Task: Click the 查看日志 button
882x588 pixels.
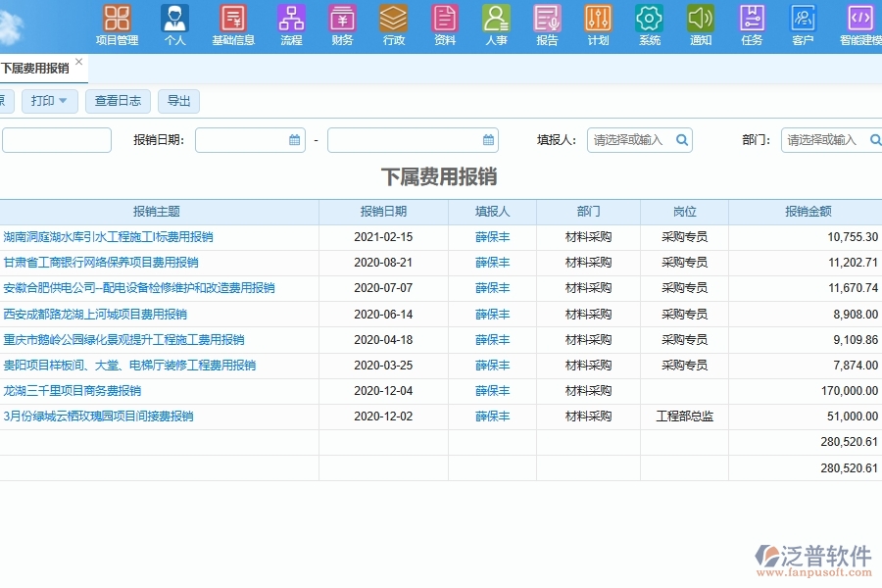Action: point(117,101)
